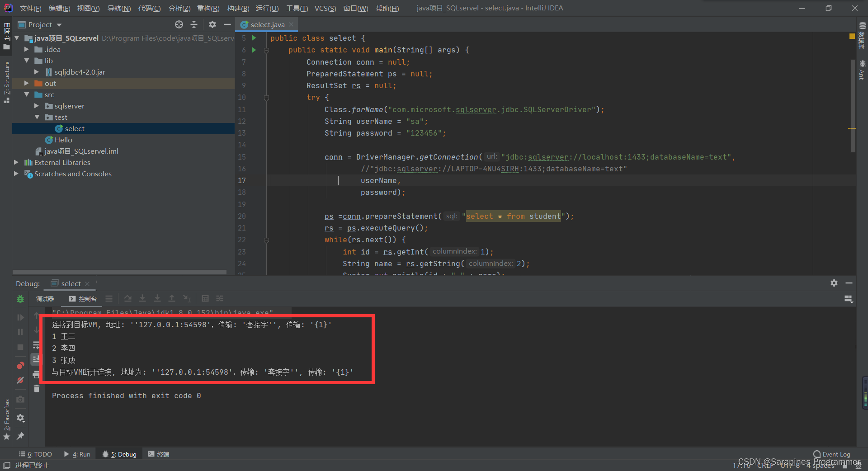Click the editor vertical scrollbar
This screenshot has width=868, height=471.
click(x=853, y=106)
